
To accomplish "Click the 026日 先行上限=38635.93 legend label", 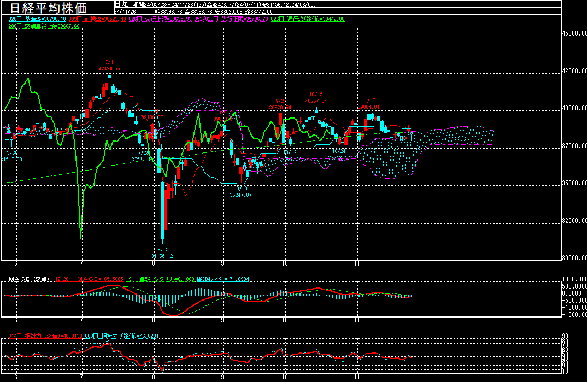I will click(160, 19).
